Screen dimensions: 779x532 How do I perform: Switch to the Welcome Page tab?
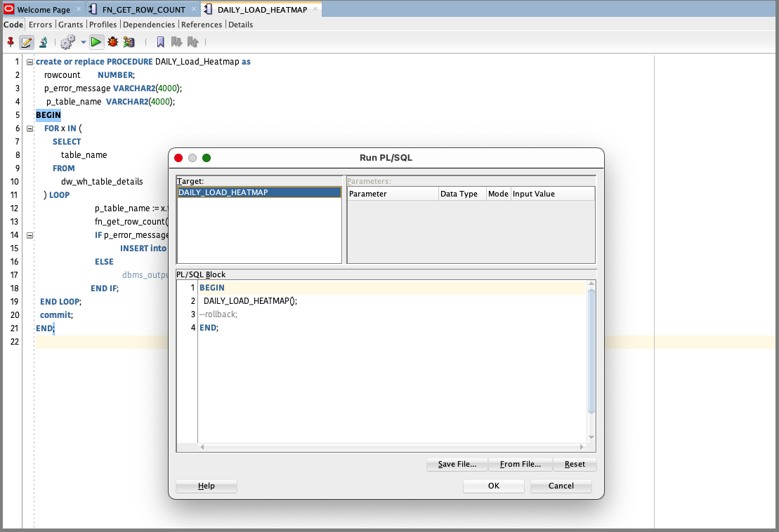(x=44, y=9)
